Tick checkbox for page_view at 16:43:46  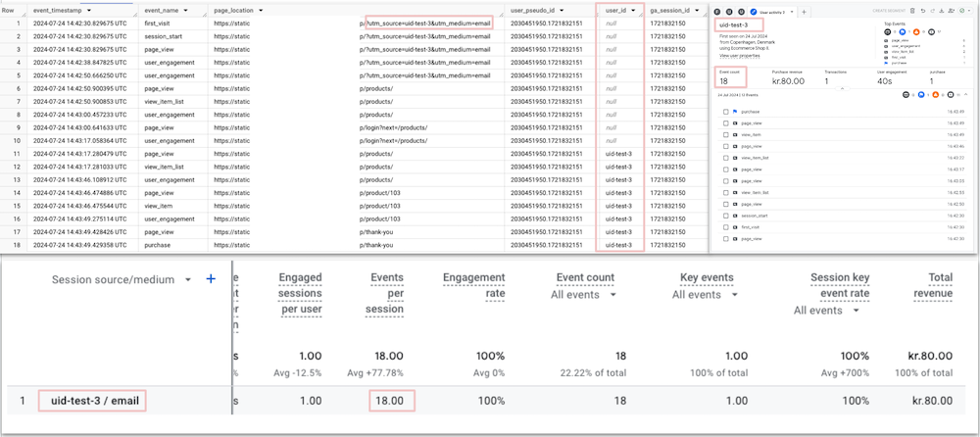click(725, 146)
